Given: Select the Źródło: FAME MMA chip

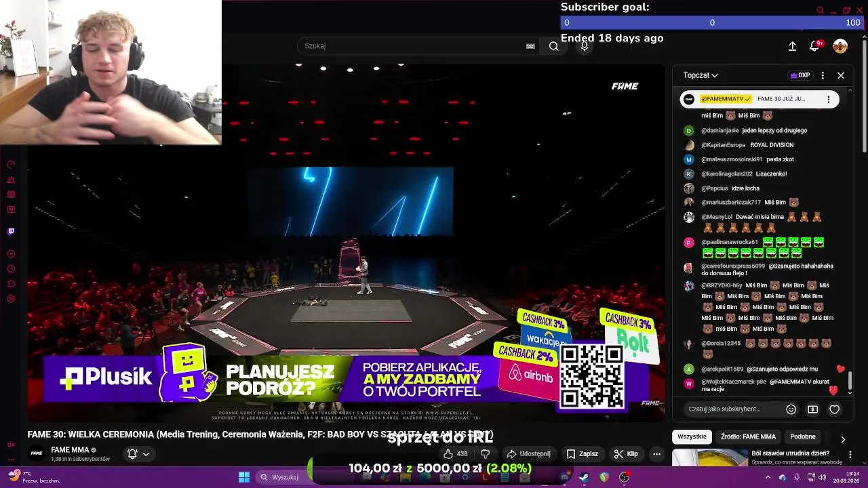Looking at the screenshot, I should point(748,436).
